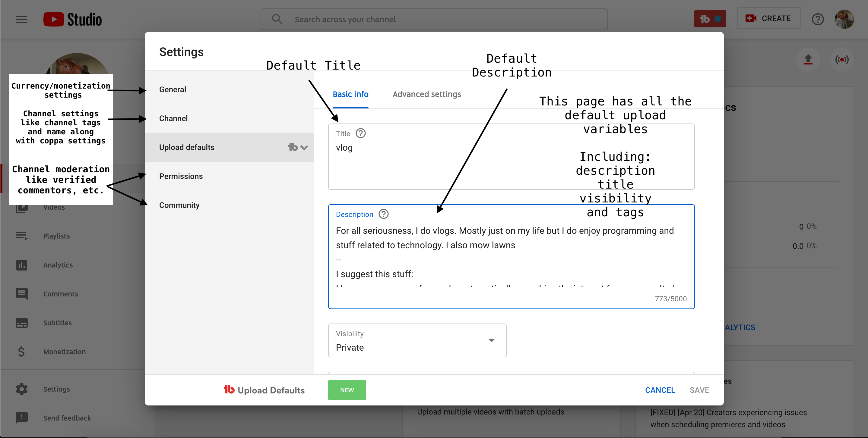Click the CANCEL button
This screenshot has width=868, height=438.
(660, 390)
